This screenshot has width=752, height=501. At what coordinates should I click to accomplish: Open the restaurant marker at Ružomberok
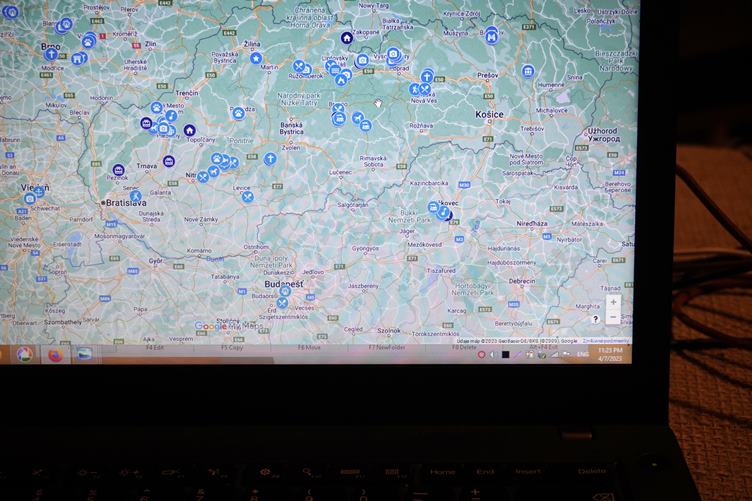coord(298,66)
